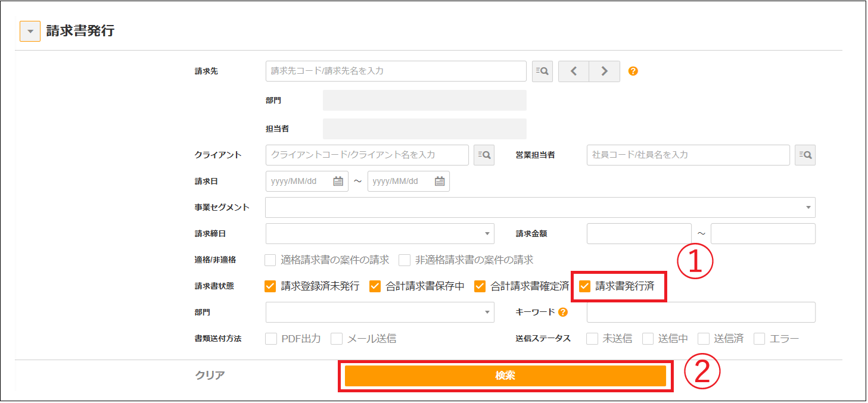The width and height of the screenshot is (868, 403).
Task: Expand the 部門 dropdown list
Action: pyautogui.click(x=379, y=312)
